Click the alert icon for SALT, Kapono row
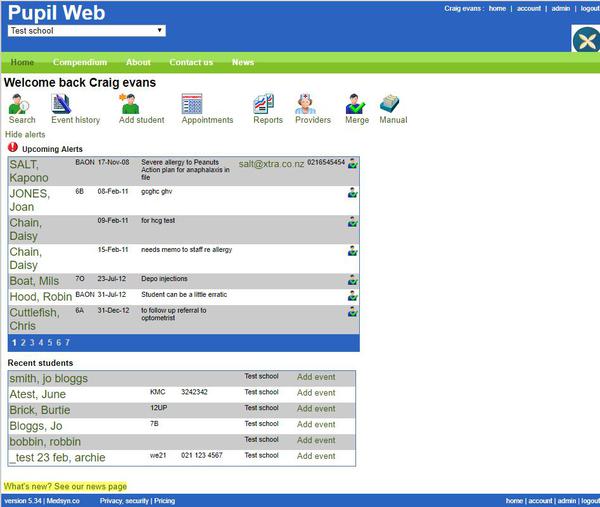This screenshot has height=507, width=600. pyautogui.click(x=353, y=163)
